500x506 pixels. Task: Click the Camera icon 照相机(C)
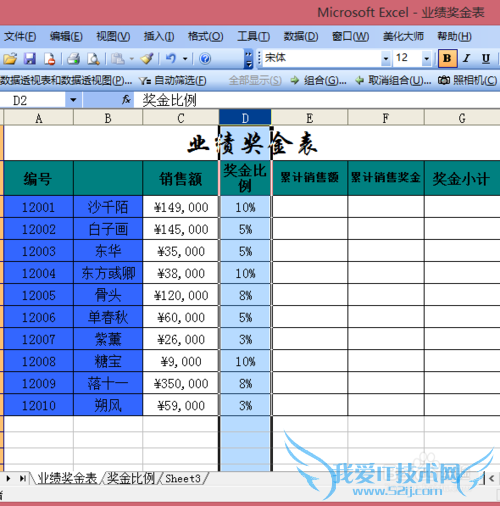[x=444, y=80]
